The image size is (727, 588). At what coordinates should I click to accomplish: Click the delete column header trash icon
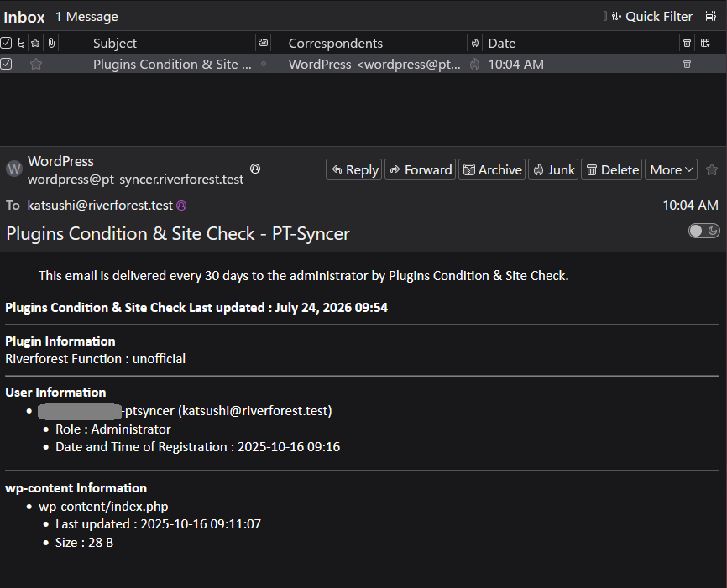(688, 43)
